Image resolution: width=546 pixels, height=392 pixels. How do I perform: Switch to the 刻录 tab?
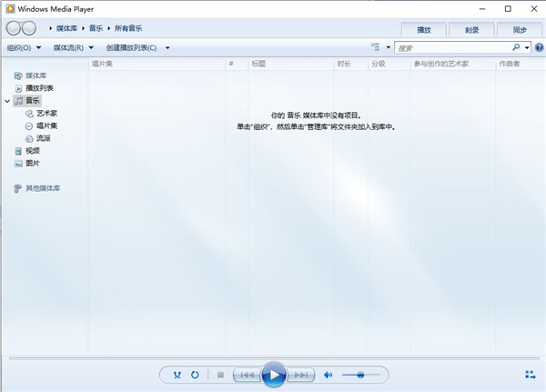(471, 30)
